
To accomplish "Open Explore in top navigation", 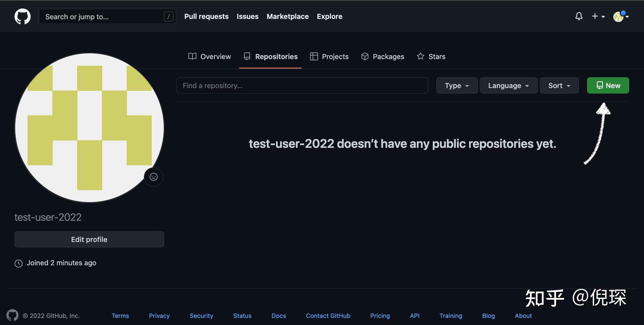I will pos(329,17).
